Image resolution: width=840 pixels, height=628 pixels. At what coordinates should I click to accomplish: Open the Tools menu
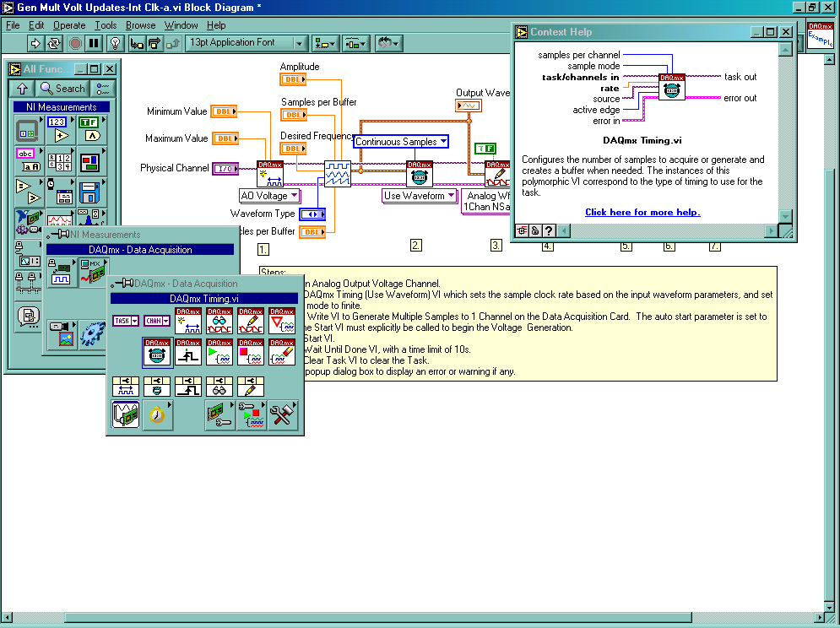106,25
